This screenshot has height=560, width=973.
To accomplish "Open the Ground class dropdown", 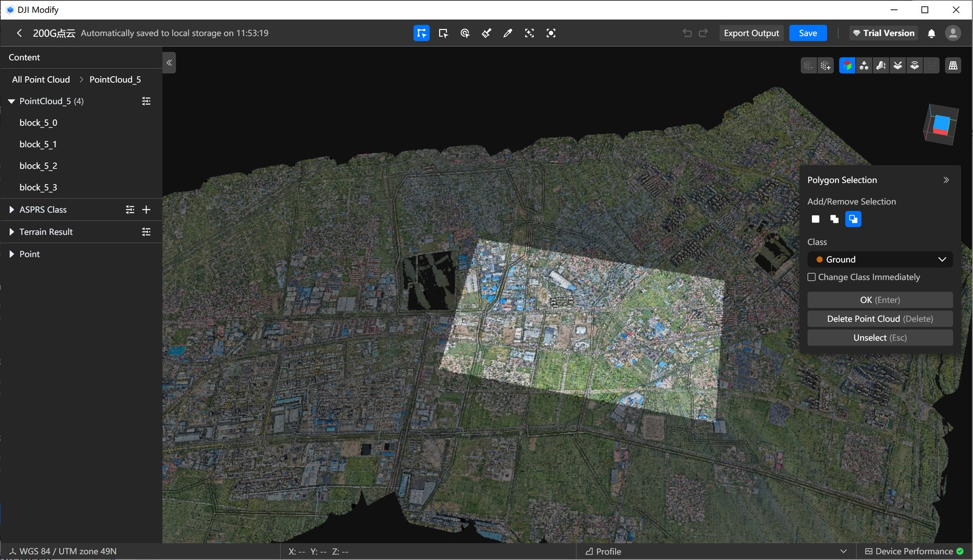I will [879, 259].
